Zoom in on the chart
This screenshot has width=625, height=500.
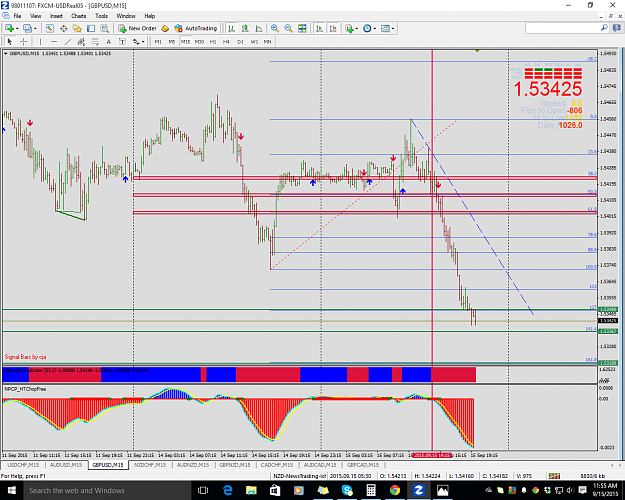tap(275, 28)
